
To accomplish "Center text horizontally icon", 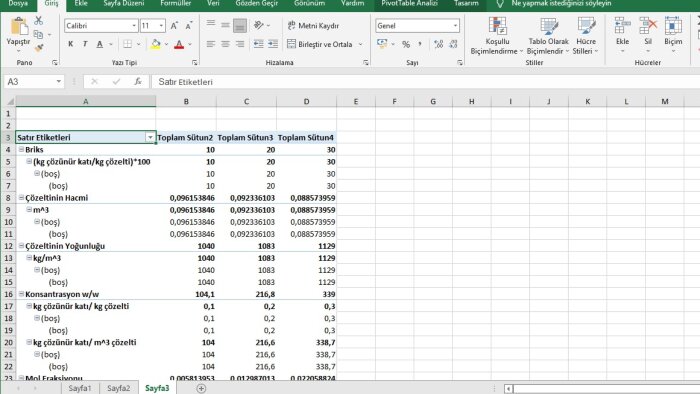I will point(225,44).
